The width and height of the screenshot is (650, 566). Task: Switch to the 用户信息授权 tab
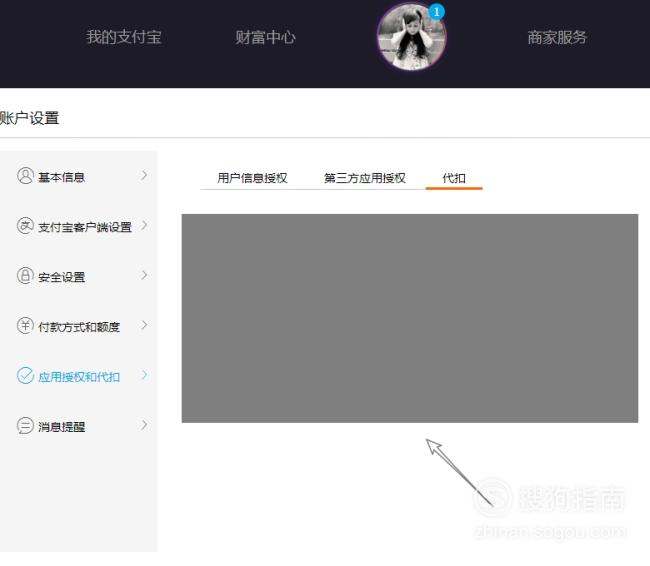coord(252,178)
